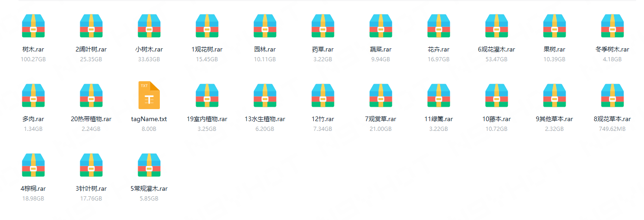Click the 3针叶树.rar archive icon
The image size is (644, 220).
click(91, 165)
